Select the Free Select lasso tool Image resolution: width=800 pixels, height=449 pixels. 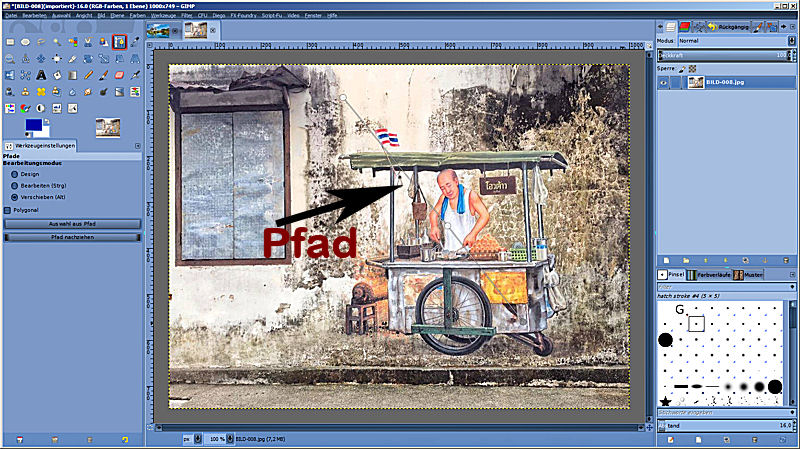tap(41, 42)
